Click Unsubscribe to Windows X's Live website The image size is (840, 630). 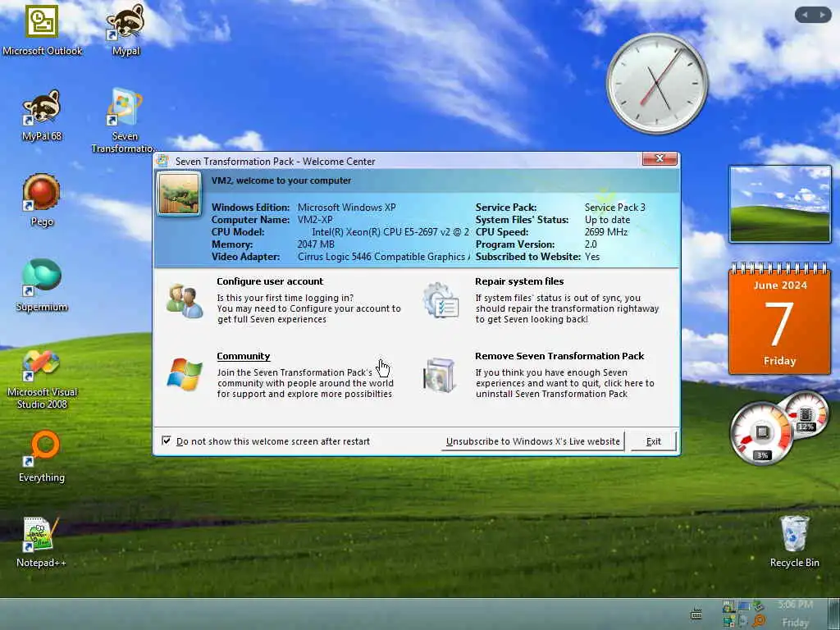[x=532, y=441]
